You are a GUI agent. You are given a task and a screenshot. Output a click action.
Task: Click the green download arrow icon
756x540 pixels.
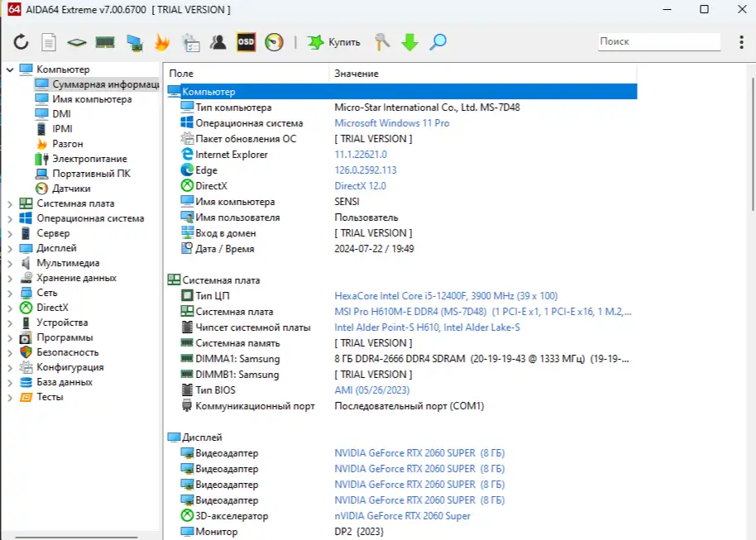click(x=409, y=41)
